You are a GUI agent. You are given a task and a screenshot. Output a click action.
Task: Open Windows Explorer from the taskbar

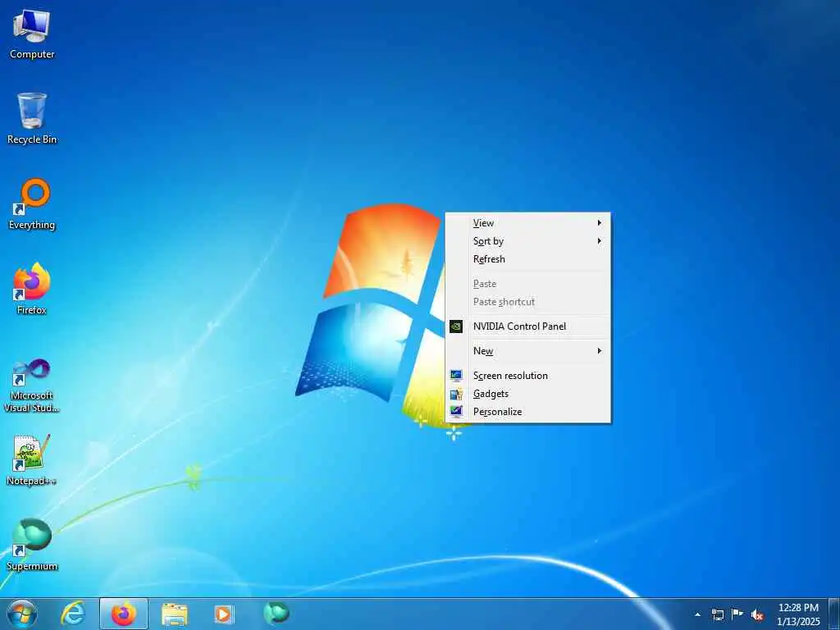tap(175, 614)
